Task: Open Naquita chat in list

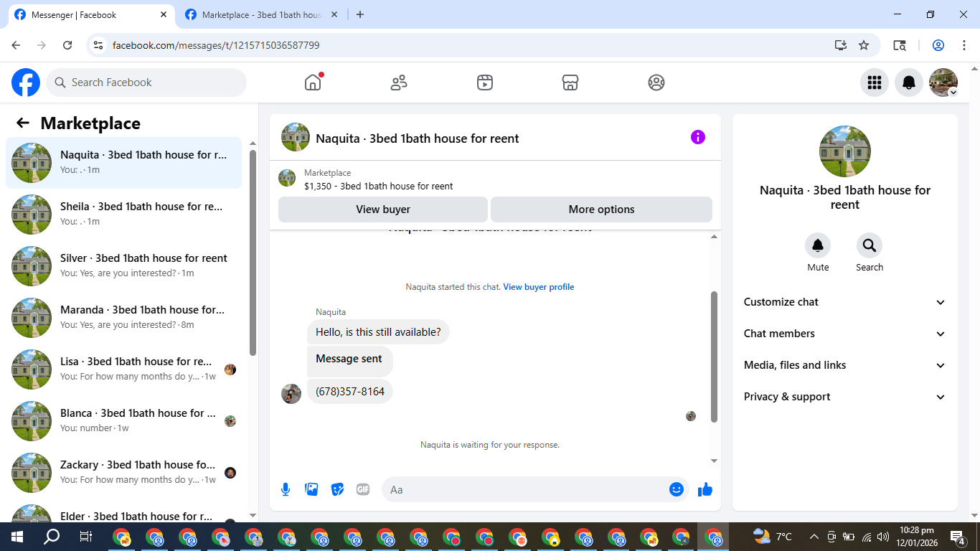Action: [x=124, y=163]
